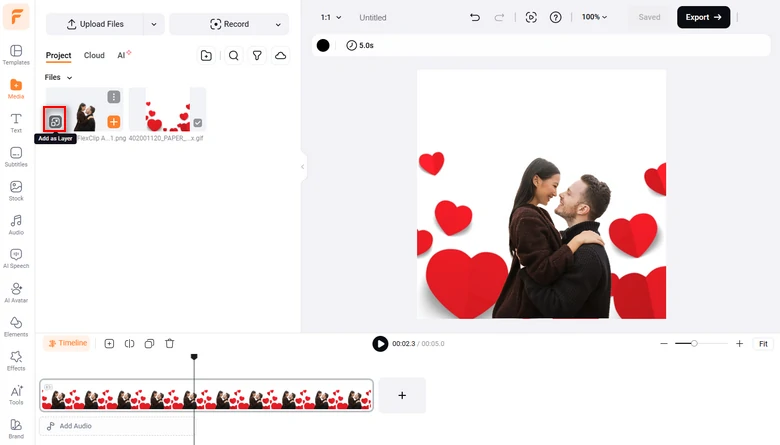The width and height of the screenshot is (780, 445).
Task: Click the Untitled project name field
Action: pos(373,17)
